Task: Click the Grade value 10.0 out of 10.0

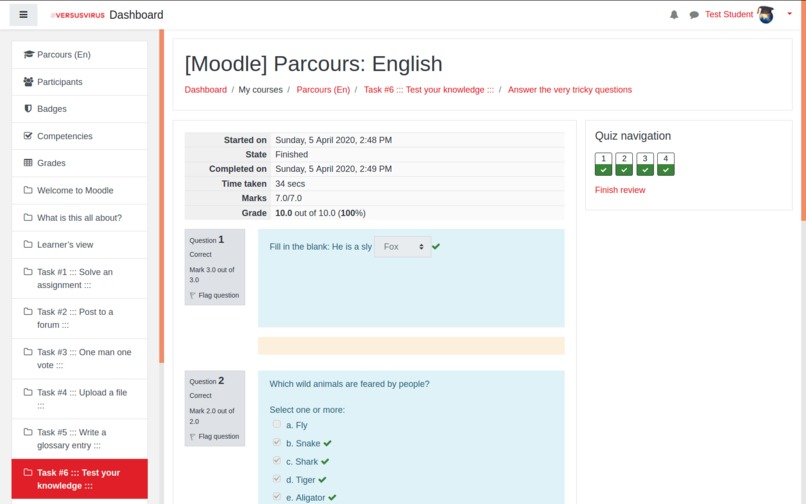Action: tap(320, 213)
